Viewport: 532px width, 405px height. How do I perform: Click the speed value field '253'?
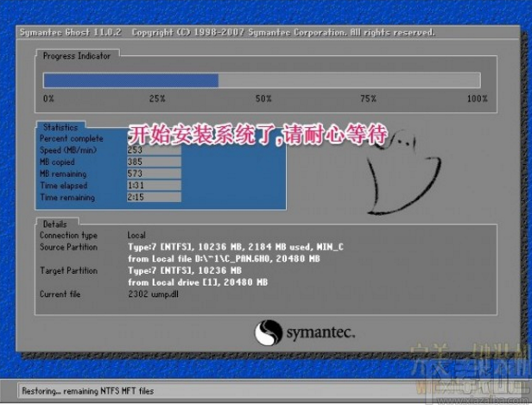154,150
